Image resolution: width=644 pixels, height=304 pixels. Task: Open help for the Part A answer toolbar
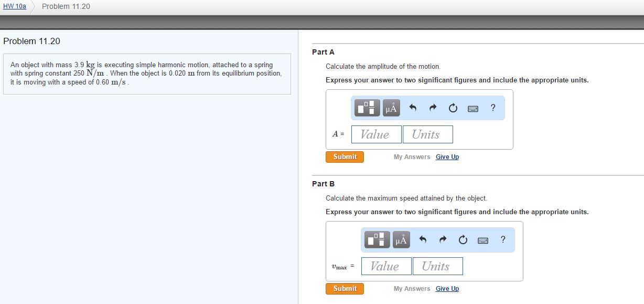(492, 108)
